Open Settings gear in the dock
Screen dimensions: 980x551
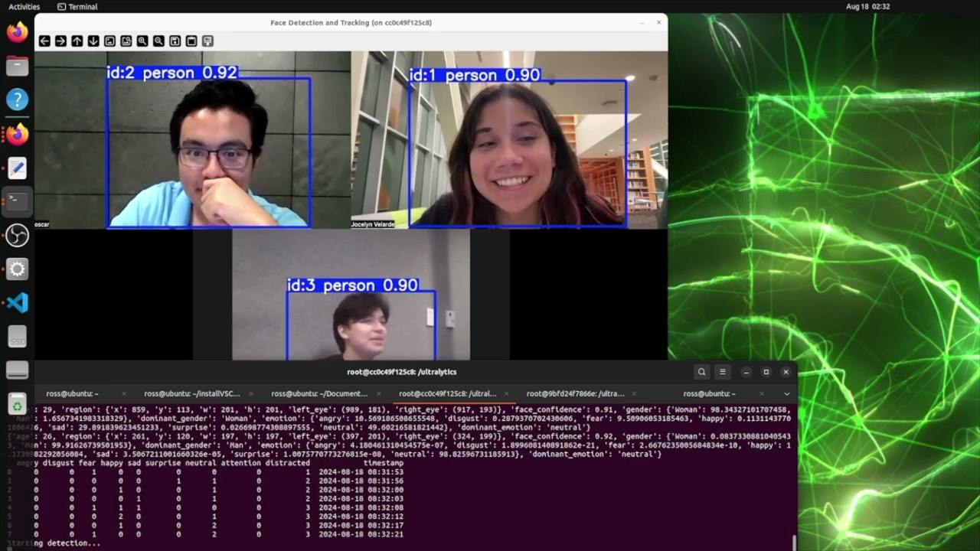click(x=17, y=269)
